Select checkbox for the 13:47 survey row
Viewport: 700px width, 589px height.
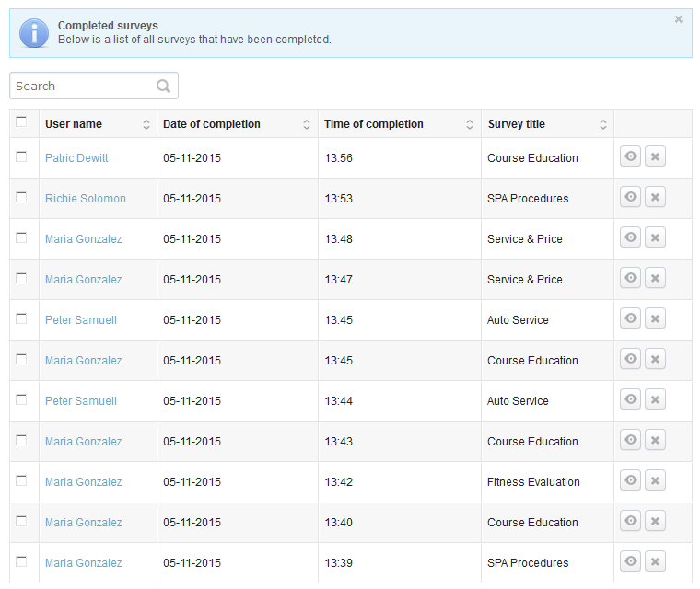(21, 278)
